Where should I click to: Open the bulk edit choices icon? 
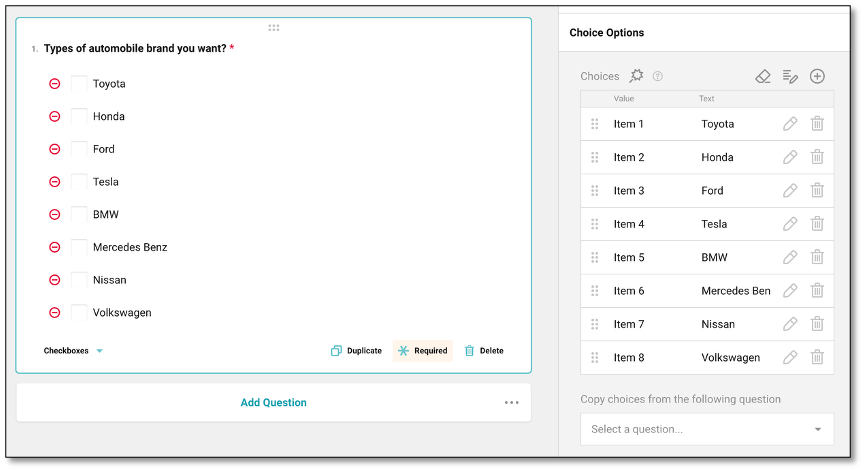coord(790,76)
